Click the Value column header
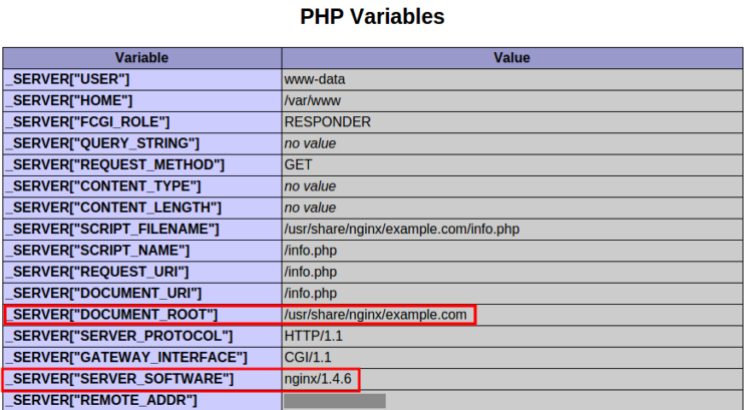The width and height of the screenshot is (745, 410). pos(511,58)
